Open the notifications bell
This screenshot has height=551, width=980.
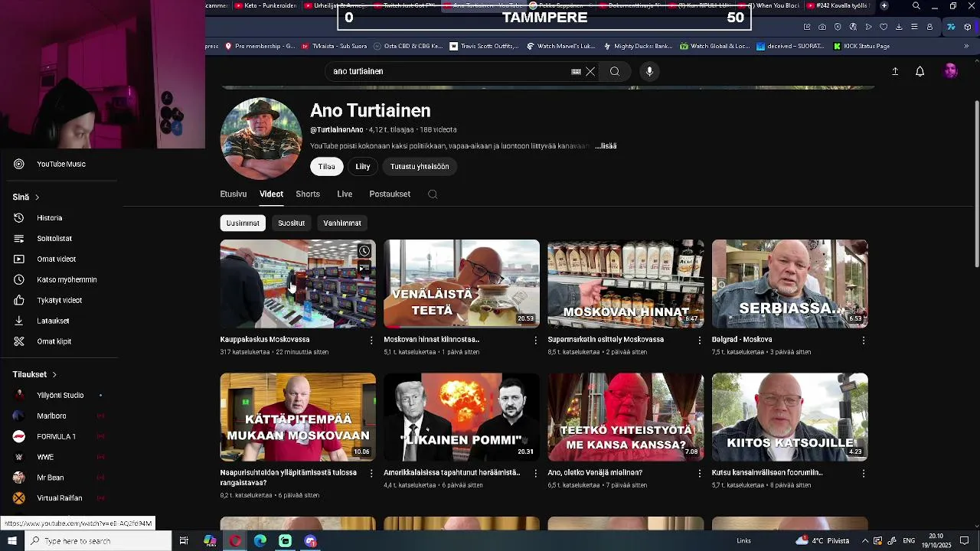[920, 71]
